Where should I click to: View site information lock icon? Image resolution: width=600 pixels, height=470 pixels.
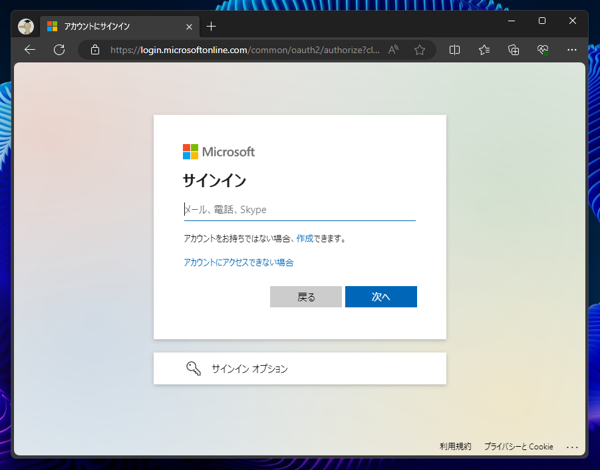pyautogui.click(x=95, y=50)
